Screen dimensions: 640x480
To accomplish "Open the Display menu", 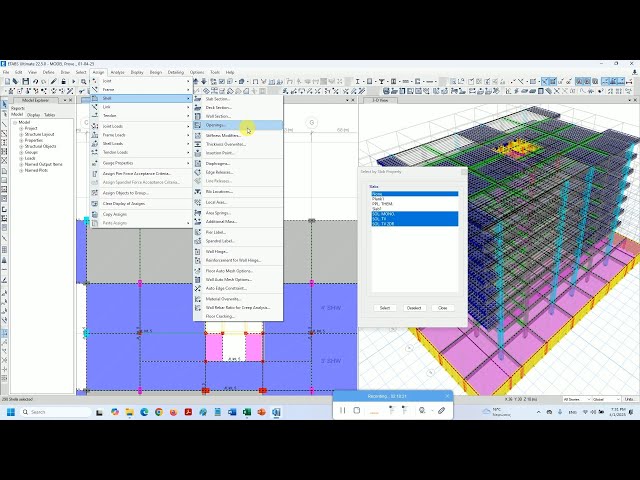I will click(137, 72).
